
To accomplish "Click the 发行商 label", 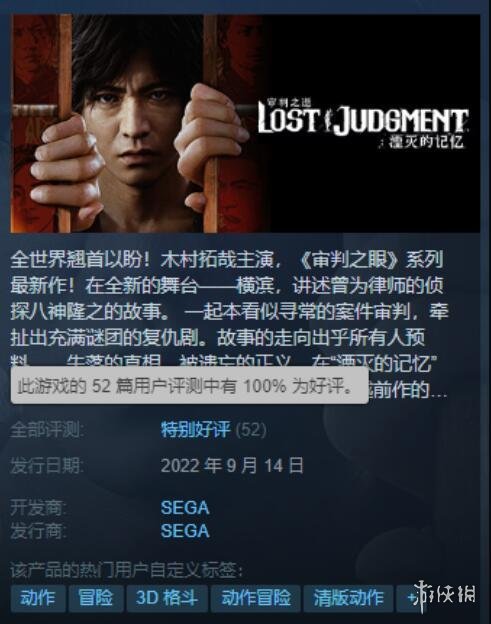I will tap(38, 531).
